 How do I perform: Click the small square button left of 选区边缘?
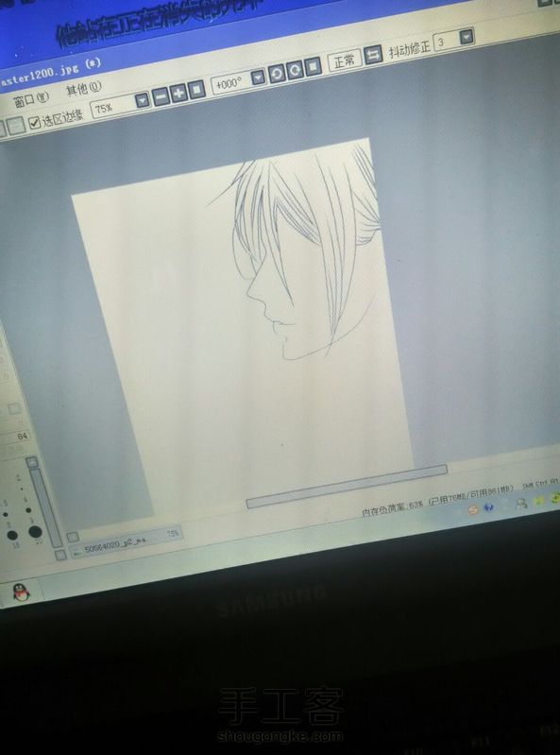(16, 126)
